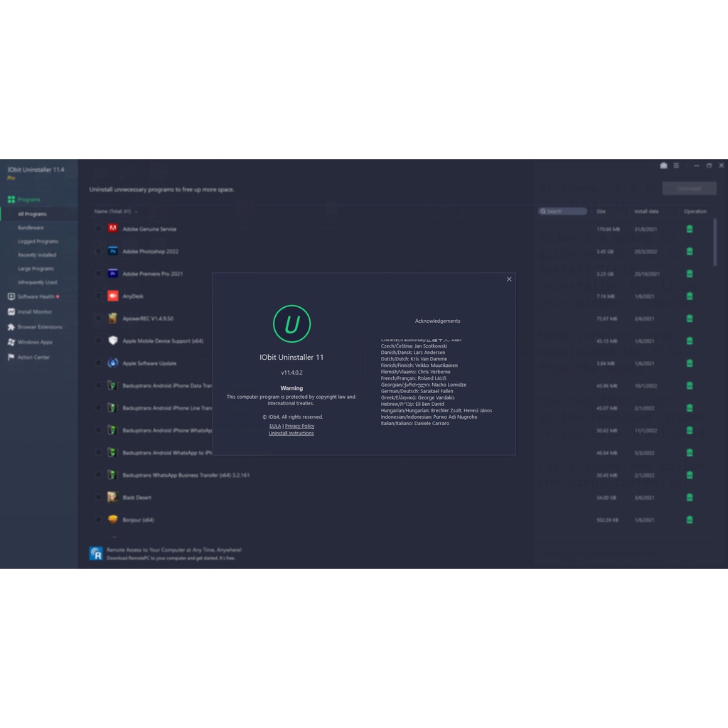Sort programs by the Size column
This screenshot has height=728, width=728.
point(601,211)
